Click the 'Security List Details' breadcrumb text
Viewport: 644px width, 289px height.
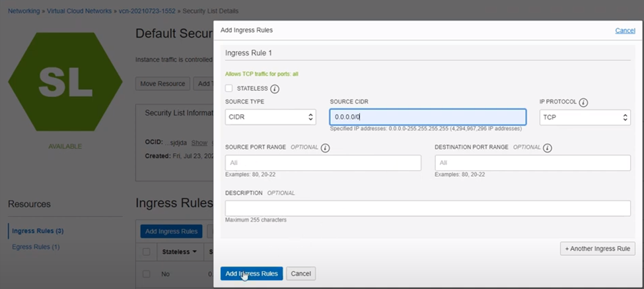pyautogui.click(x=210, y=11)
